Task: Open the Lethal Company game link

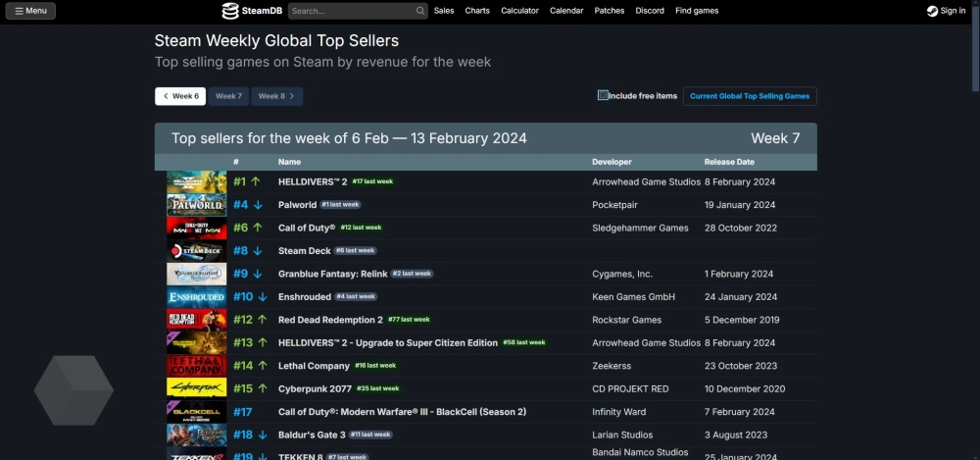Action: click(314, 366)
